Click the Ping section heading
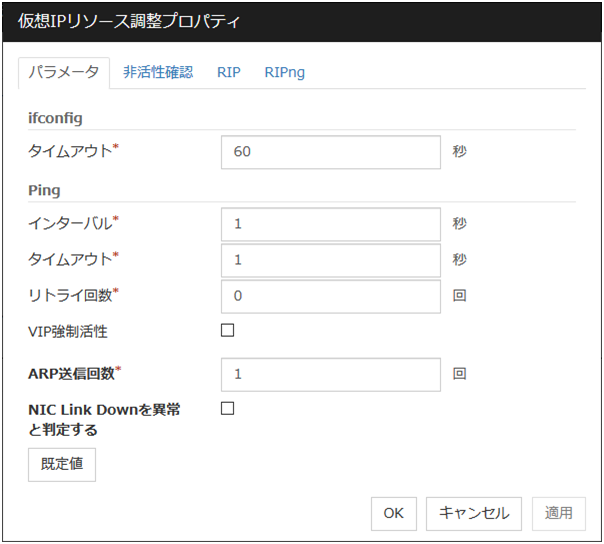The image size is (604, 544). point(44,189)
